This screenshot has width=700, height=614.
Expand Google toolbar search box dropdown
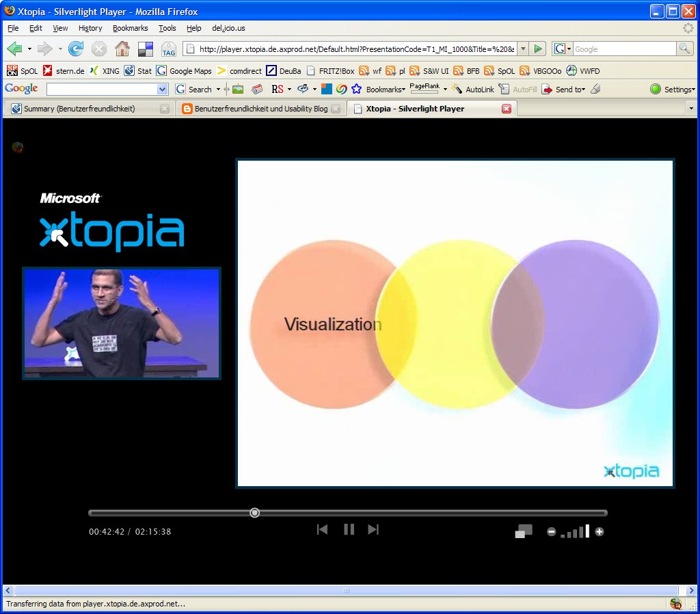(x=162, y=90)
